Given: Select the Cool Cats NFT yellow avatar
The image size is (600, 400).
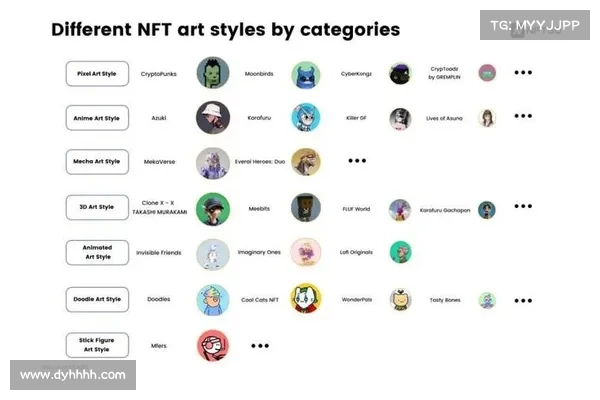Looking at the screenshot, I should point(306,299).
